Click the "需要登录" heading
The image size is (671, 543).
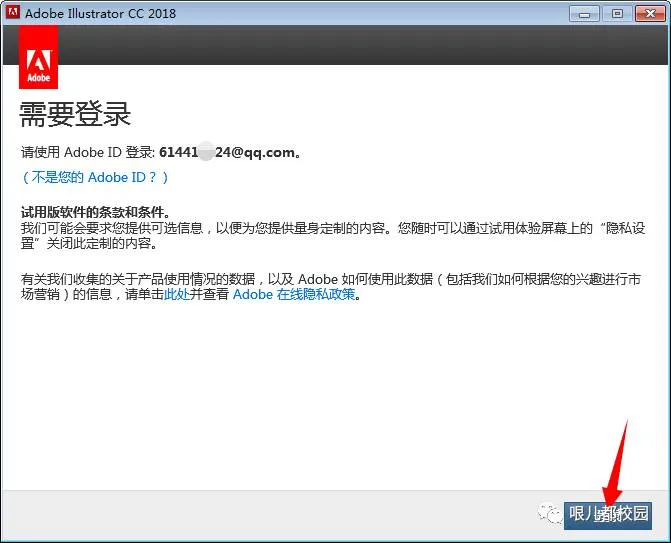coord(75,114)
